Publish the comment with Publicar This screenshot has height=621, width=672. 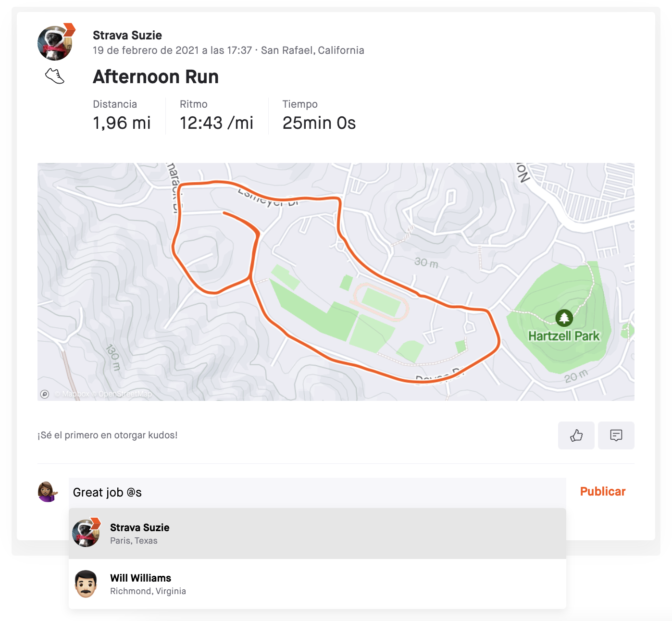(x=603, y=492)
